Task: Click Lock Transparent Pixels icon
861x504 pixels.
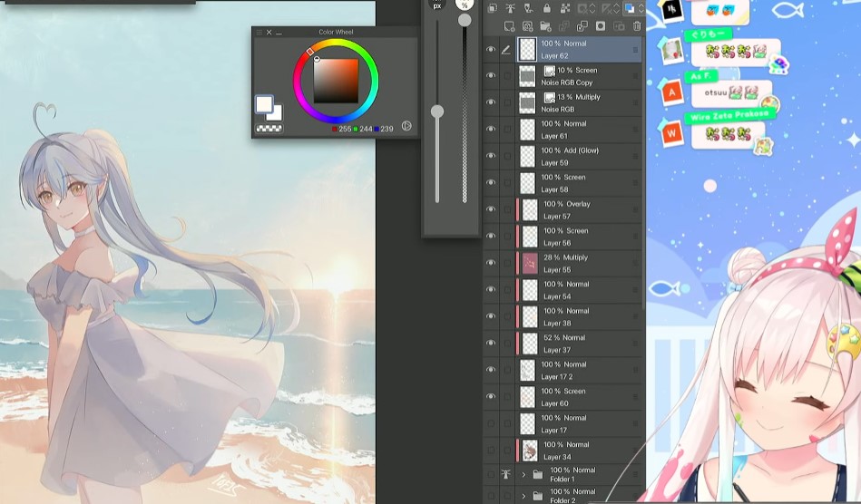Action: click(565, 8)
